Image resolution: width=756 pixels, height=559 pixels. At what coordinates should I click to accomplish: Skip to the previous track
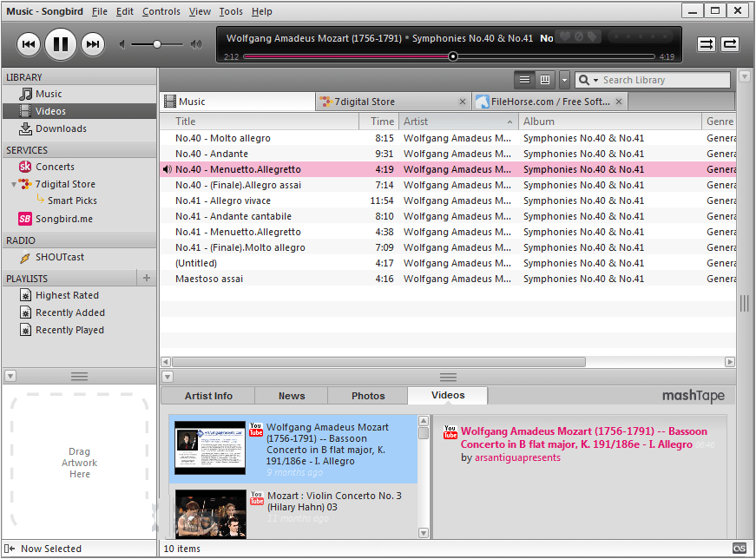pyautogui.click(x=29, y=44)
